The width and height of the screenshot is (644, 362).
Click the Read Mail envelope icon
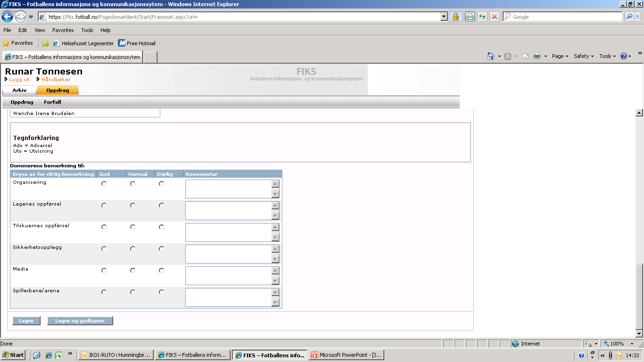coord(525,56)
